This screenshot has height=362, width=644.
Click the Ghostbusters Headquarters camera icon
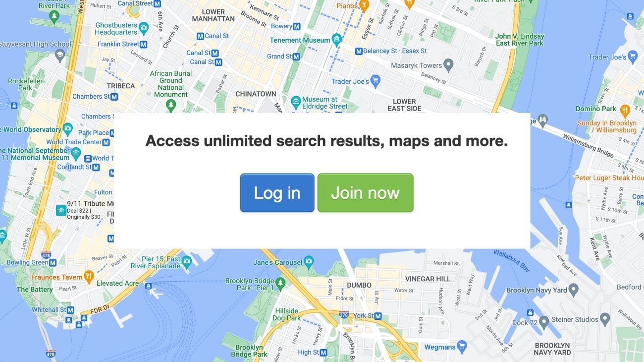click(x=144, y=28)
